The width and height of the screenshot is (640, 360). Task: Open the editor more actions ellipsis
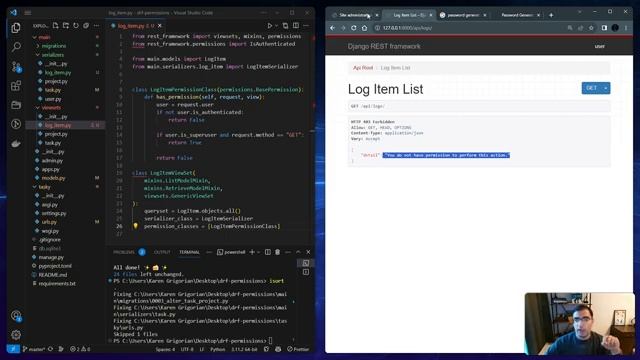pos(306,26)
